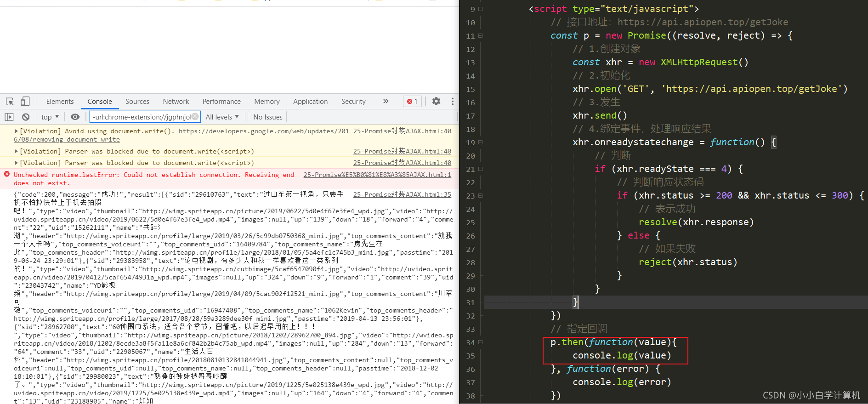The width and height of the screenshot is (868, 404).
Task: Switch to the Memory tab
Action: pos(267,102)
